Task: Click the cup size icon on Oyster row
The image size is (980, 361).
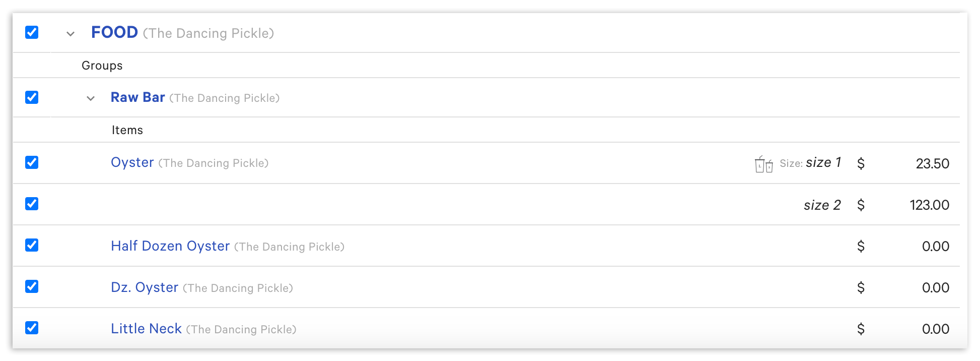Action: click(x=763, y=164)
